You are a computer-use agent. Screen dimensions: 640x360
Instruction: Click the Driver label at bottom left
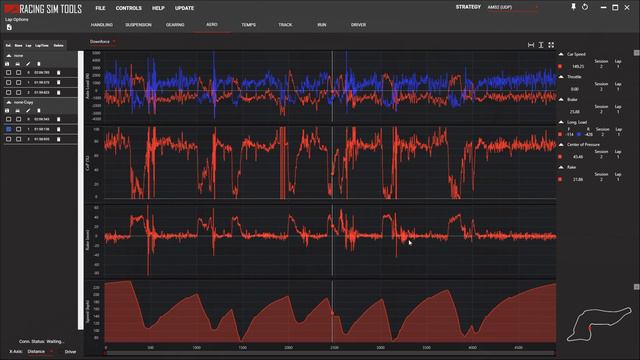coord(70,351)
